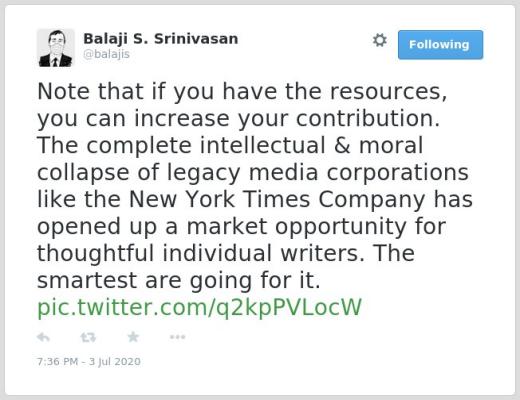Favorite the tweet with the star icon
This screenshot has width=520, height=400.
coord(133,337)
